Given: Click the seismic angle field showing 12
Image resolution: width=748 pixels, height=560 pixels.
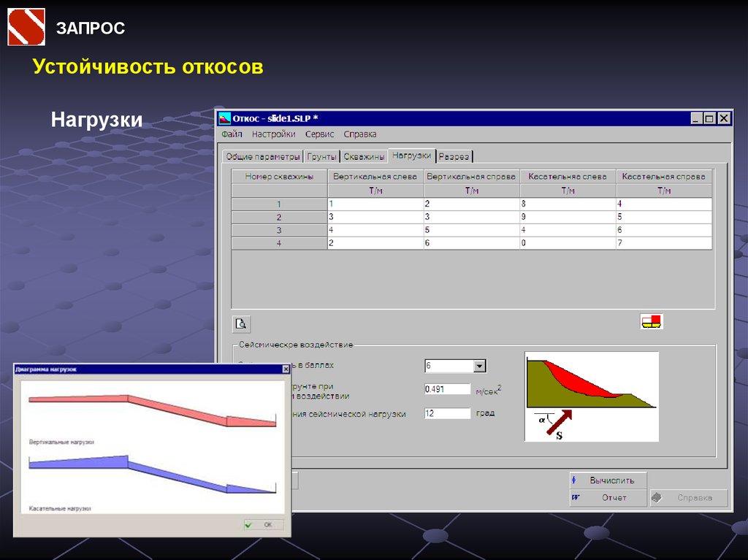Looking at the screenshot, I should [x=447, y=413].
